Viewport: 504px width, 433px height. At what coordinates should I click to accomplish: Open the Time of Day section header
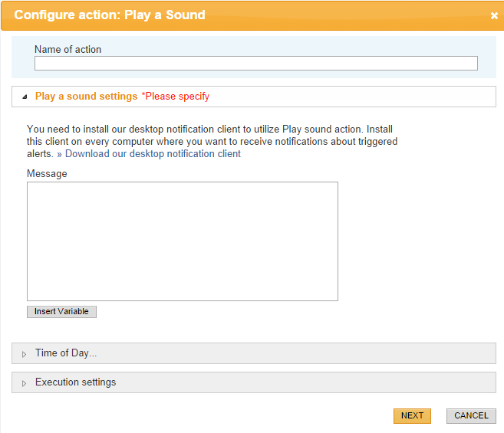click(254, 353)
